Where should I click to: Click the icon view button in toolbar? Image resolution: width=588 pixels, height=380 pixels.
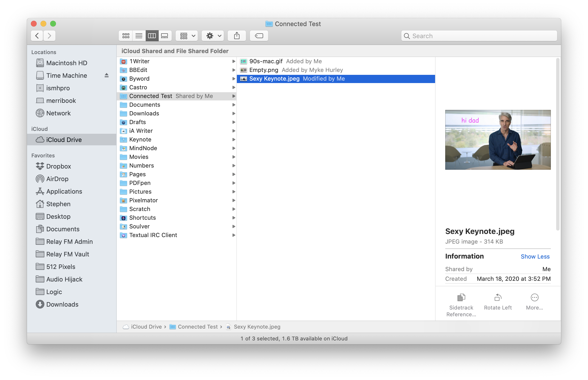click(x=126, y=35)
